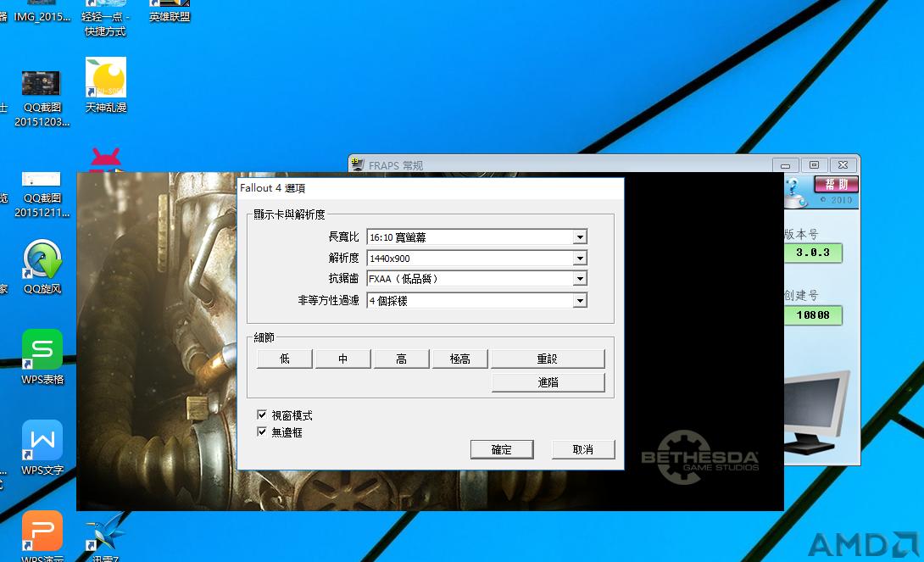
Task: Click the FRAPS build number 10808
Action: coord(813,315)
